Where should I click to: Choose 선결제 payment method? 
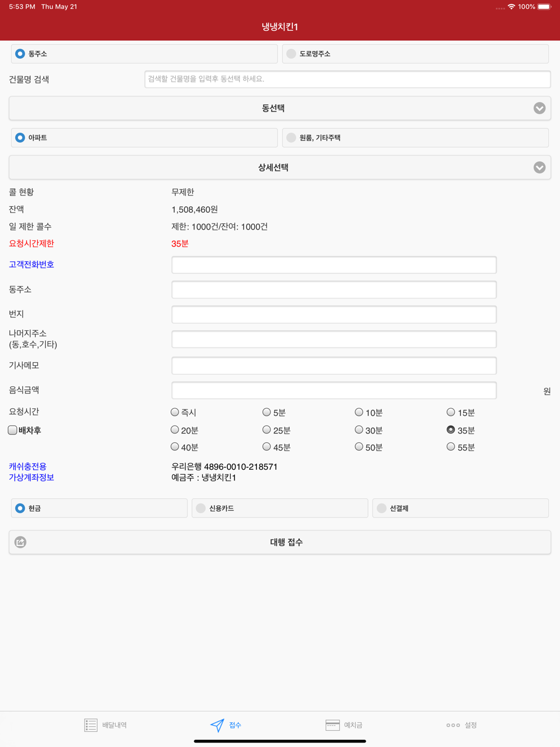click(460, 508)
